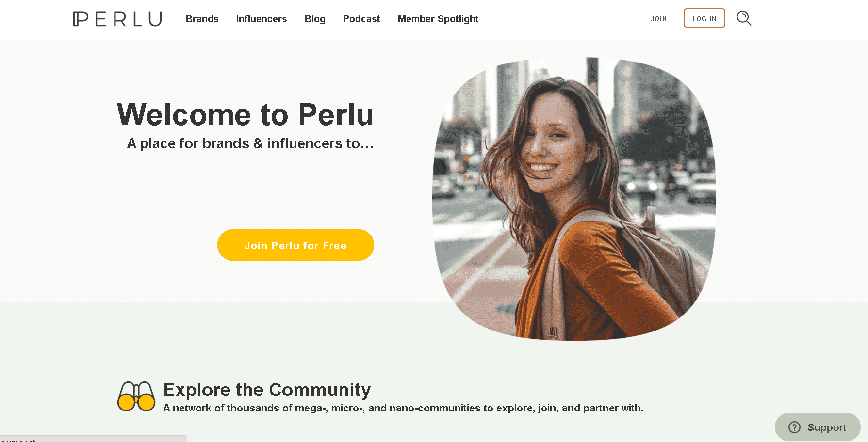The height and width of the screenshot is (442, 868).
Task: Click the Perlu logo in the header
Action: click(x=117, y=19)
